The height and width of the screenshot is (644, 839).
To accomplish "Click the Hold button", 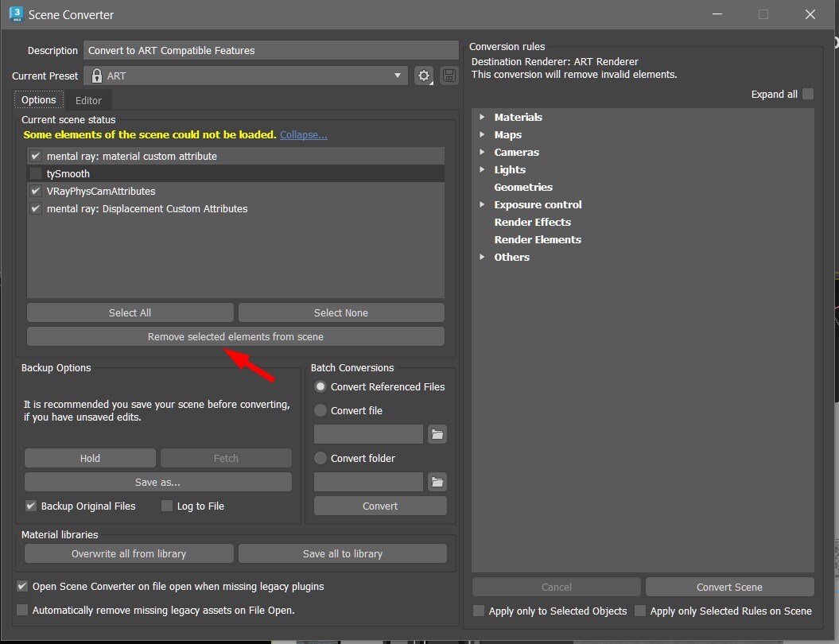I will (x=90, y=459).
